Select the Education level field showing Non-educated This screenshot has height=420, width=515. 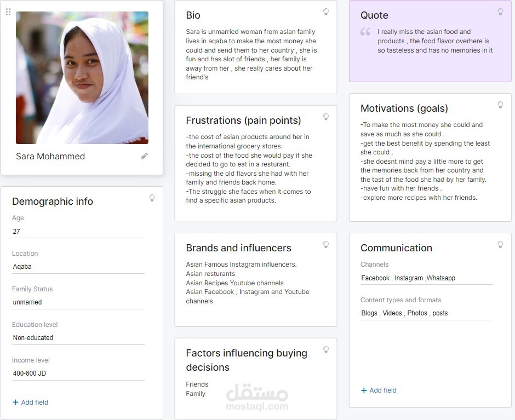[78, 337]
